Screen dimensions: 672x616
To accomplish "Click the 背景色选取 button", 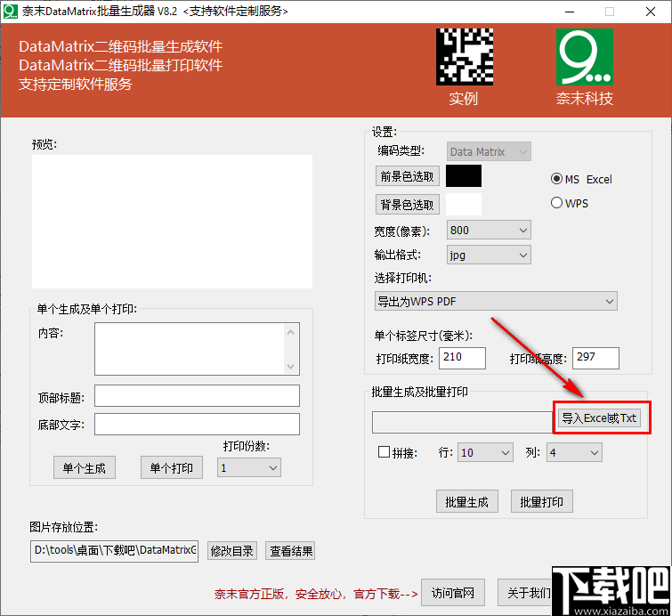I will pyautogui.click(x=408, y=205).
